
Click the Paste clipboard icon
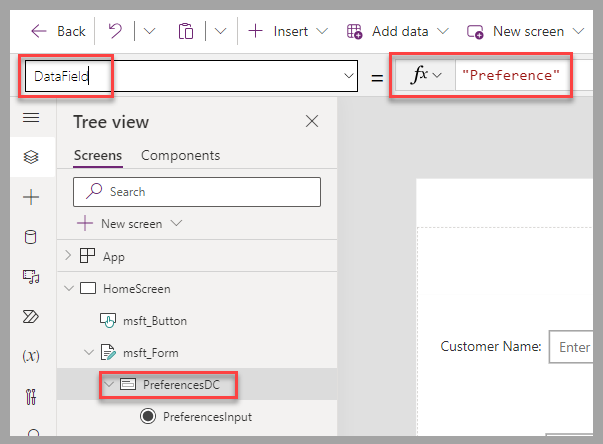[x=186, y=31]
